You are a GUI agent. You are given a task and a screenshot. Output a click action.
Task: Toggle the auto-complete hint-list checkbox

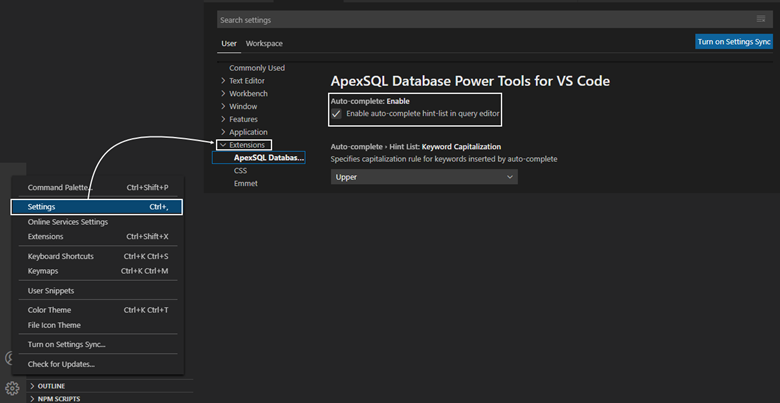(x=337, y=114)
